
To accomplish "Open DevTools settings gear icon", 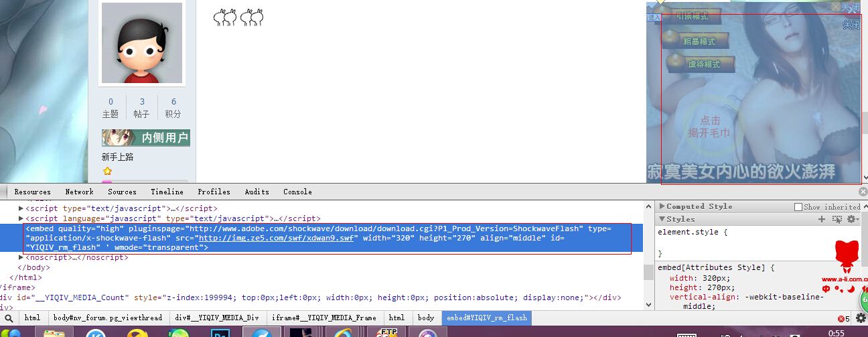I will [861, 318].
